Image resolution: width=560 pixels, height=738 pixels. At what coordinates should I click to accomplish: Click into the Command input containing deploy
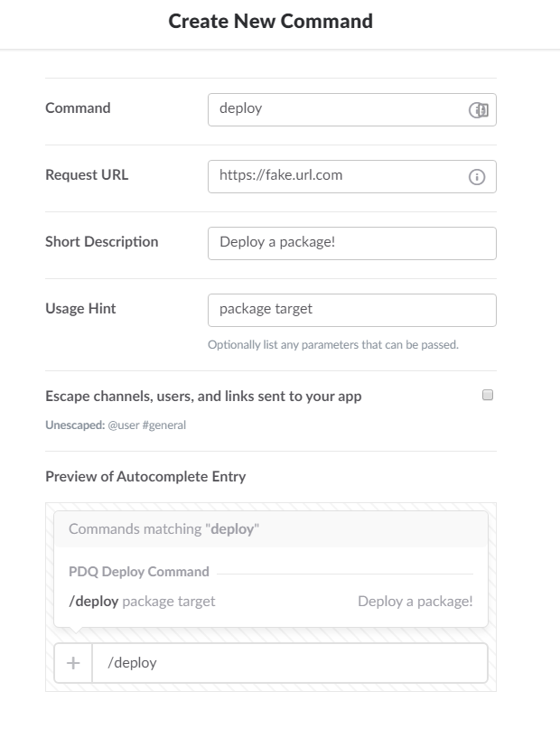[x=339, y=109]
